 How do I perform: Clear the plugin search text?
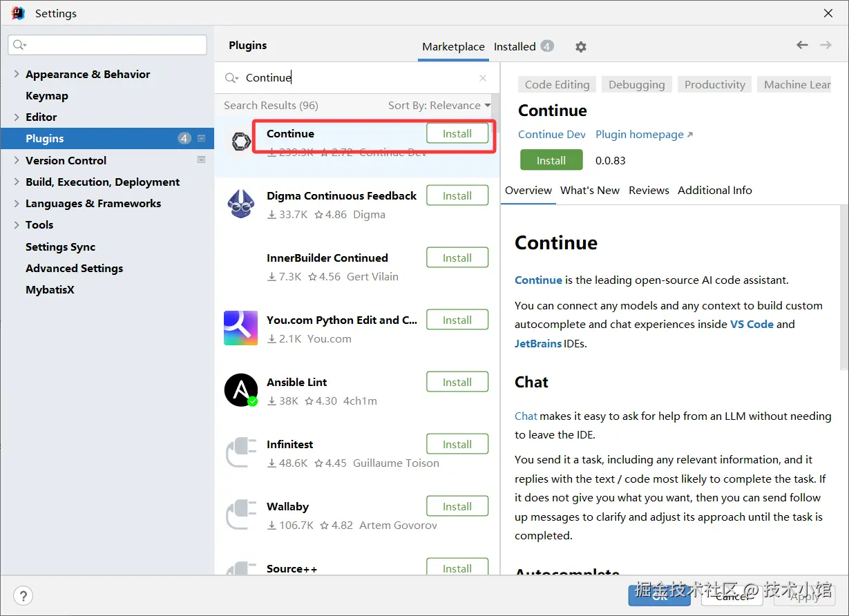pyautogui.click(x=483, y=78)
